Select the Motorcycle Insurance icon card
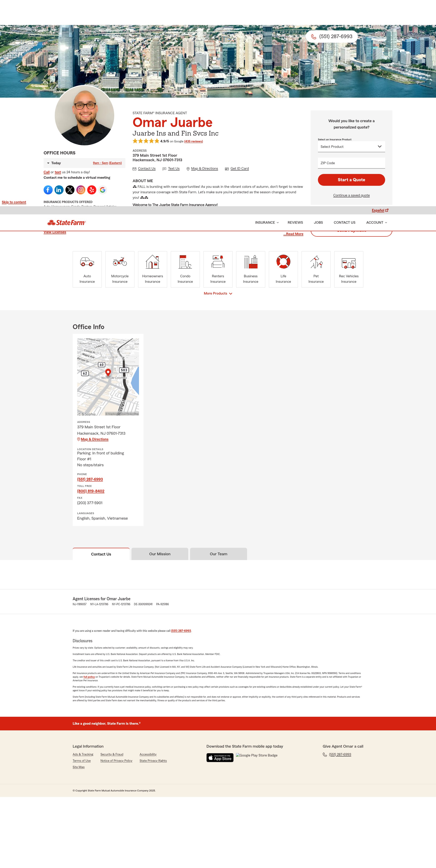 (120, 269)
